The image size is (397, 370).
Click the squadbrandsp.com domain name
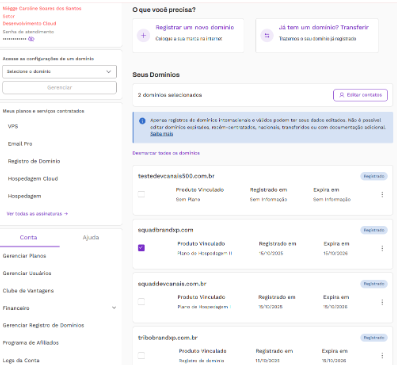[166, 230]
